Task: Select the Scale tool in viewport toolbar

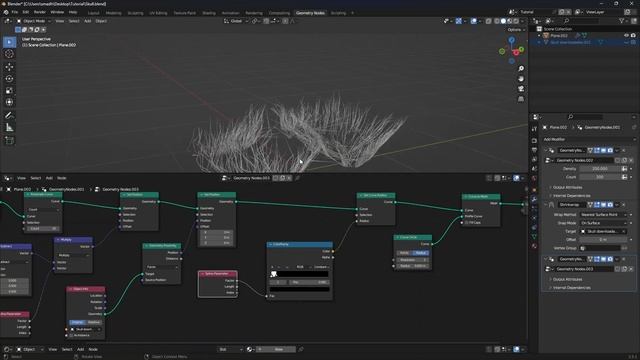Action: point(9,91)
